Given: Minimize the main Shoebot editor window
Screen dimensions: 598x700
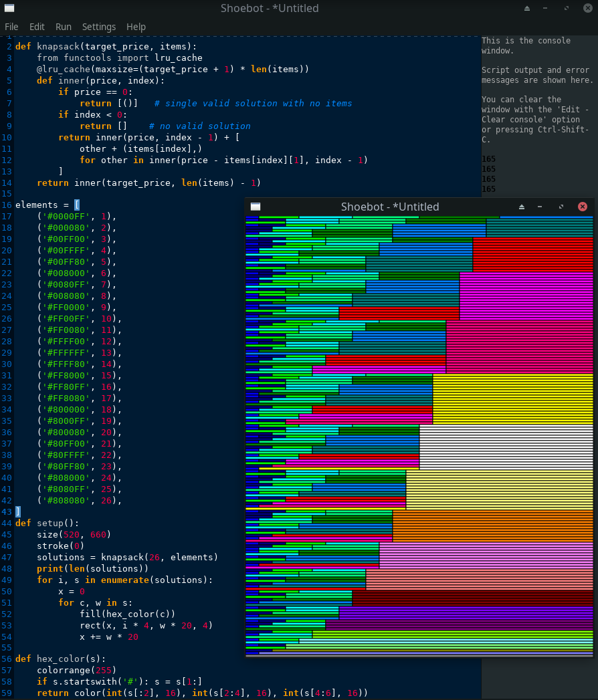Looking at the screenshot, I should (x=546, y=9).
